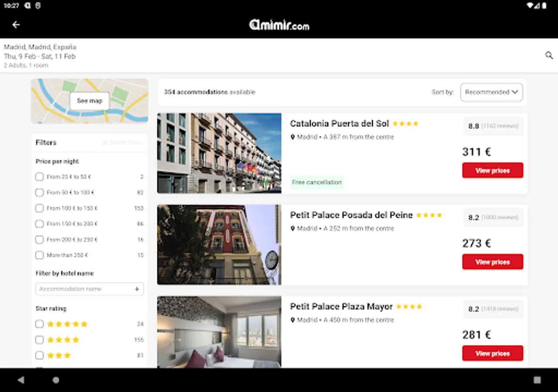The height and width of the screenshot is (392, 558).
Task: Click the 8.2 score with 1800 reviews
Action: pyautogui.click(x=493, y=218)
